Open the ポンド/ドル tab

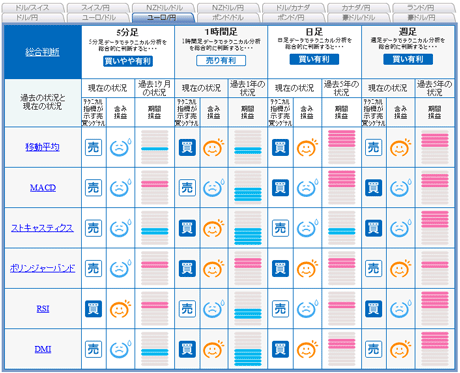(x=228, y=17)
